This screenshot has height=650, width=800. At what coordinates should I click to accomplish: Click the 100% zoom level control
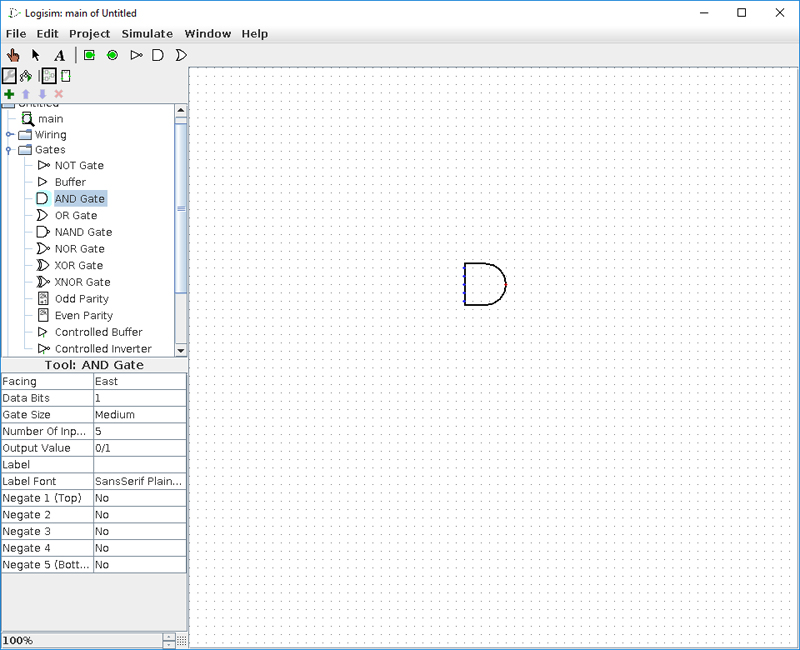click(80, 640)
